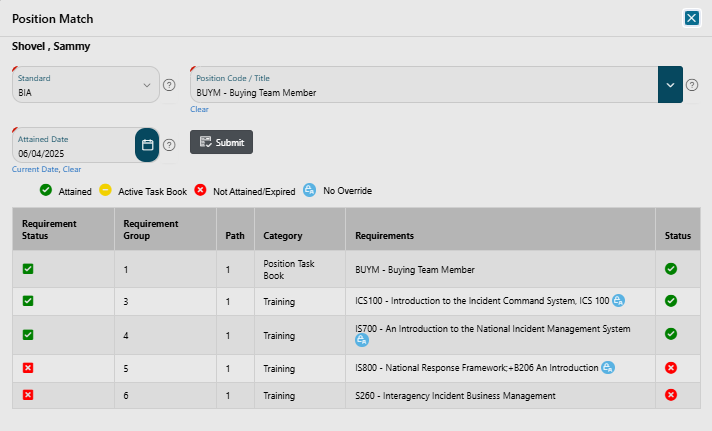
Task: Click red X requirement box for group 6
Action: pos(28,395)
